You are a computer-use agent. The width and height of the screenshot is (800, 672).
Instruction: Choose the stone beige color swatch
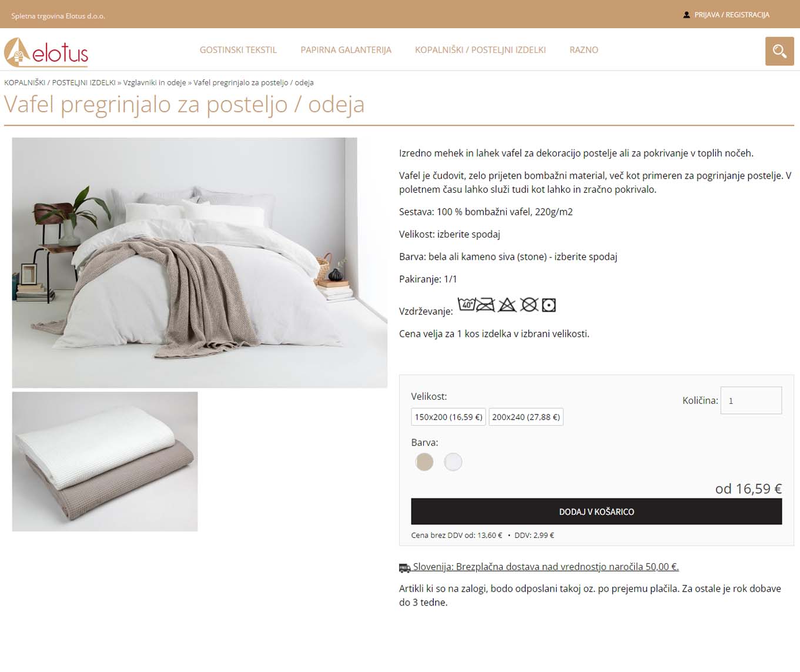(424, 462)
